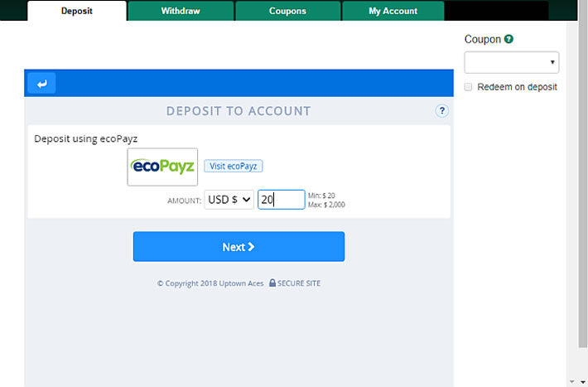
Task: Open the USD $ currency dropdown
Action: click(x=229, y=200)
